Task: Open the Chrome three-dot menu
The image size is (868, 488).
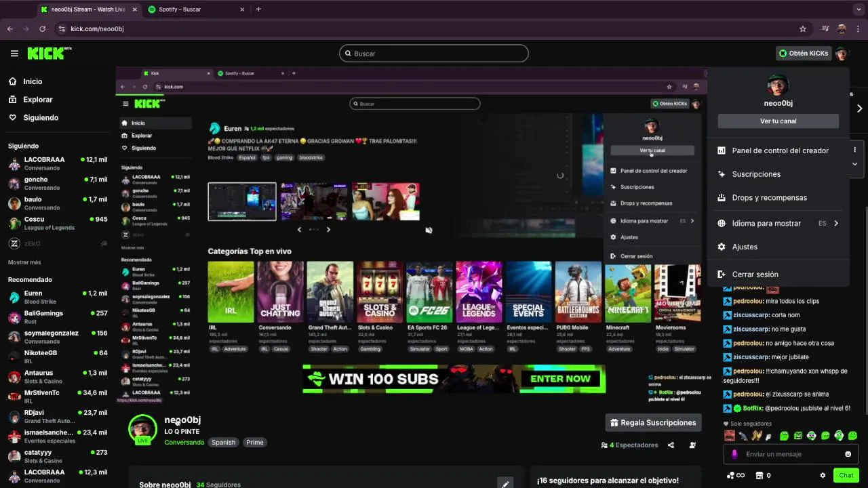Action: 858,29
